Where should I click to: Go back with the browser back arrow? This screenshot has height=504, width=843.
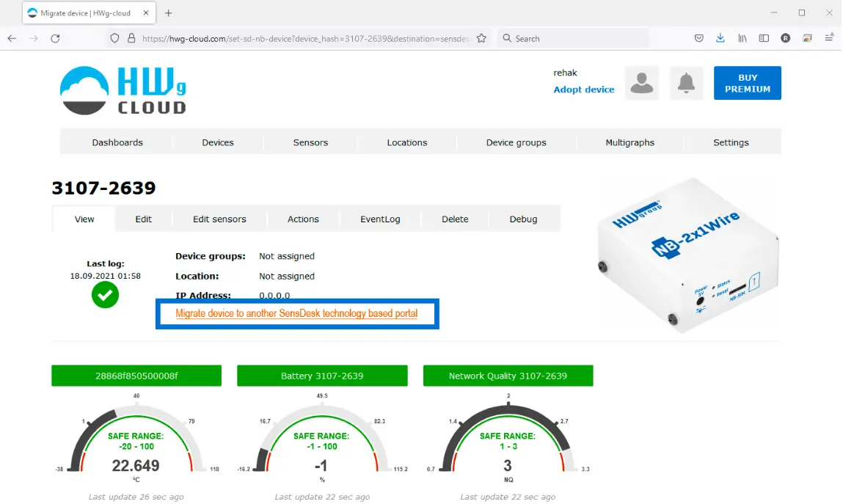tap(12, 38)
